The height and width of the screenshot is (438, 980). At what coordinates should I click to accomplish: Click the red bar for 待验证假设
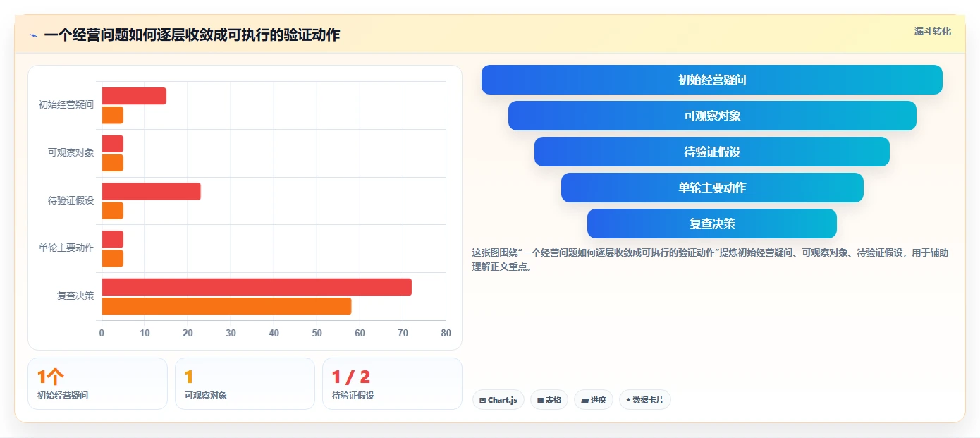(x=152, y=191)
